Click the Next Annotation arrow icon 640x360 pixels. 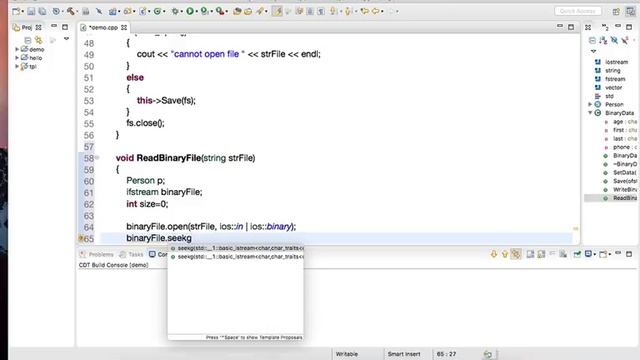click(333, 11)
